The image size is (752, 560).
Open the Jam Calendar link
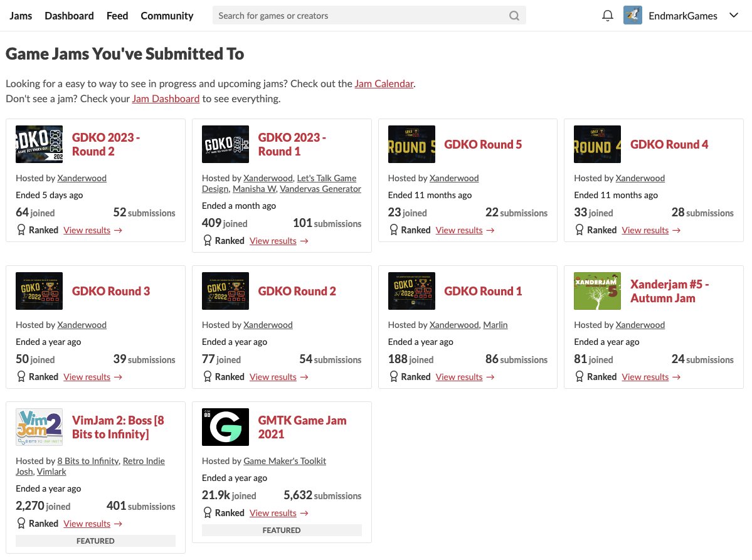tap(384, 83)
